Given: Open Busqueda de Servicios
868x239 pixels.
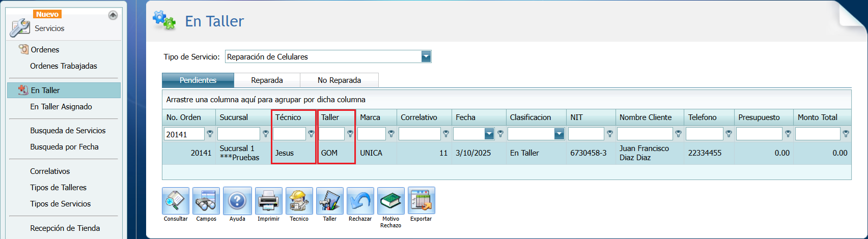Looking at the screenshot, I should point(68,130).
